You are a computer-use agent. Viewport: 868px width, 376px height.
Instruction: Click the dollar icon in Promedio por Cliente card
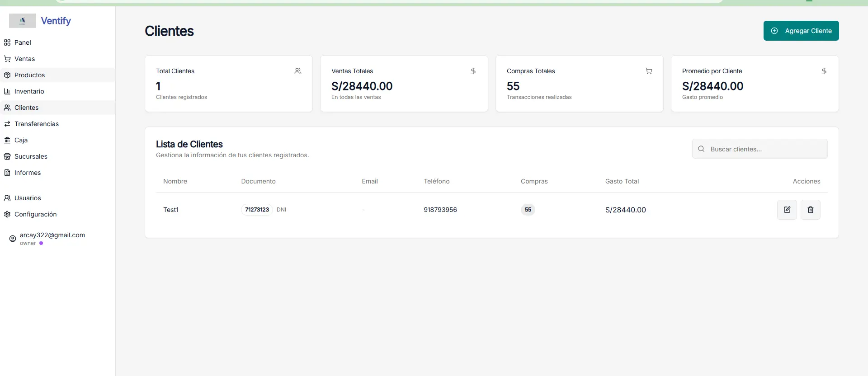coord(824,71)
